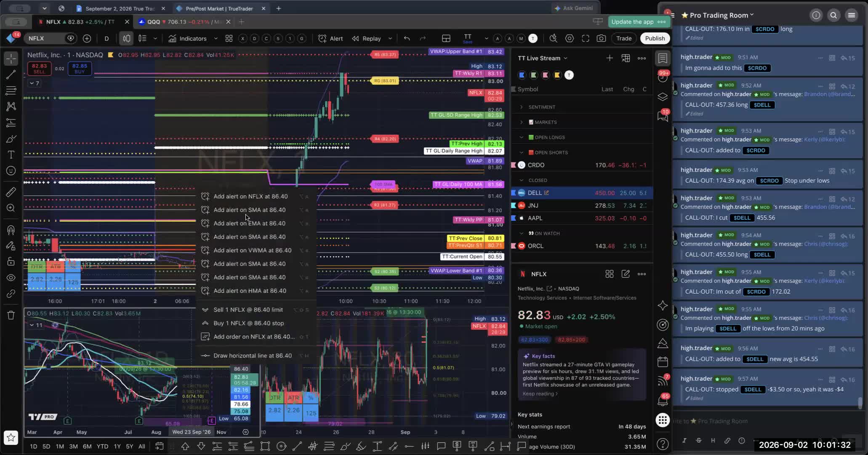Toggle stay in drawing mode pencil-lock
This screenshot has height=455, width=868.
[x=11, y=246]
